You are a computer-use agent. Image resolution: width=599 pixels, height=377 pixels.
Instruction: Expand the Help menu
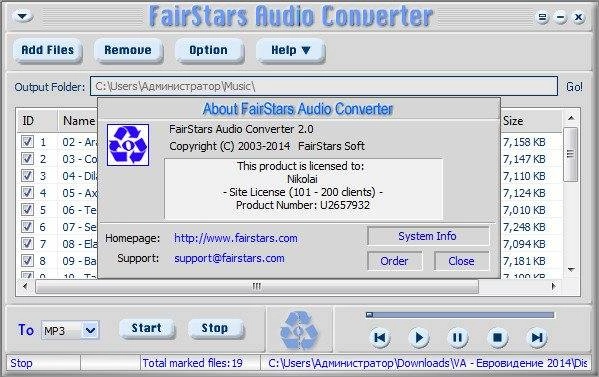point(290,50)
